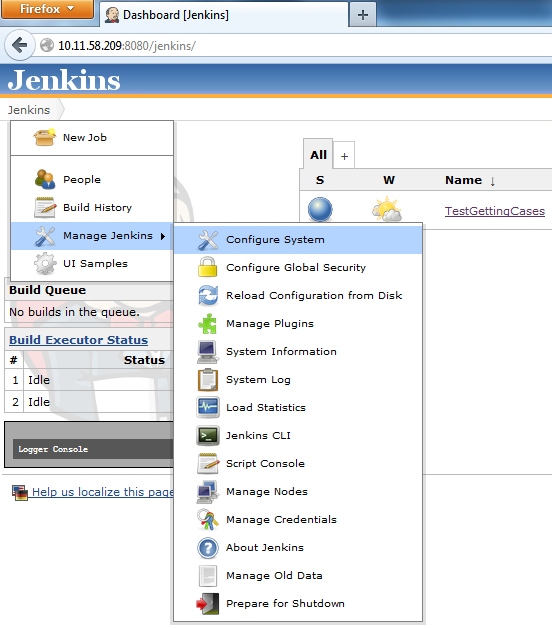The width and height of the screenshot is (552, 629).
Task: Click the globe site identity icon
Action: point(47,45)
